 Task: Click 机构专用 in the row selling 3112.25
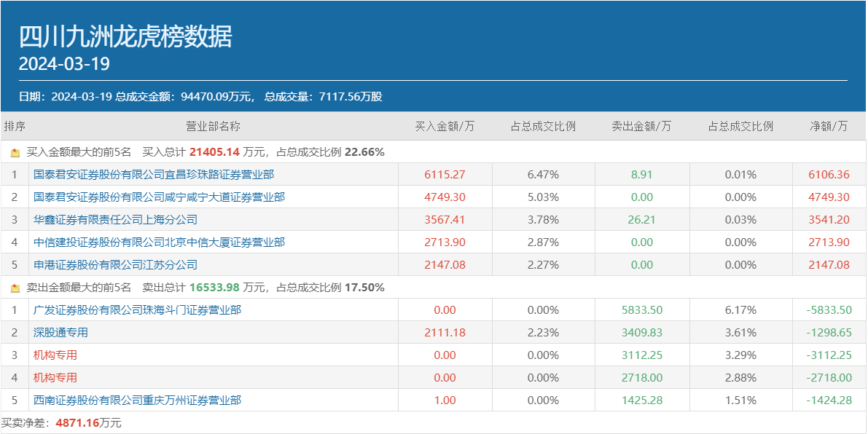pos(55,355)
